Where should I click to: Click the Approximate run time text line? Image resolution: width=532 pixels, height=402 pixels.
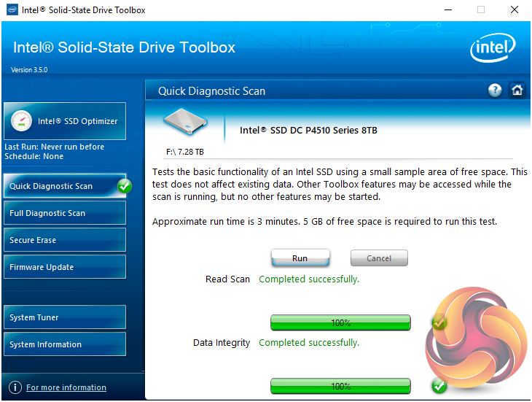pos(325,221)
